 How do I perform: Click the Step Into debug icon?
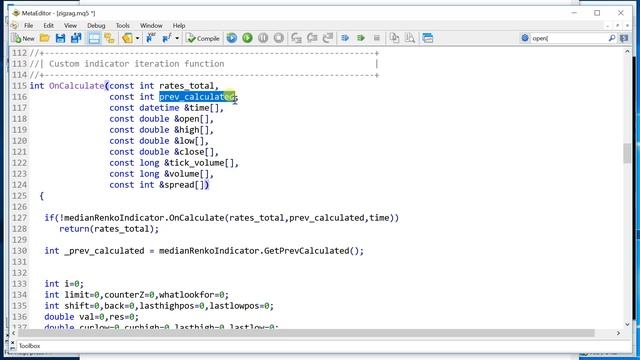pos(296,38)
